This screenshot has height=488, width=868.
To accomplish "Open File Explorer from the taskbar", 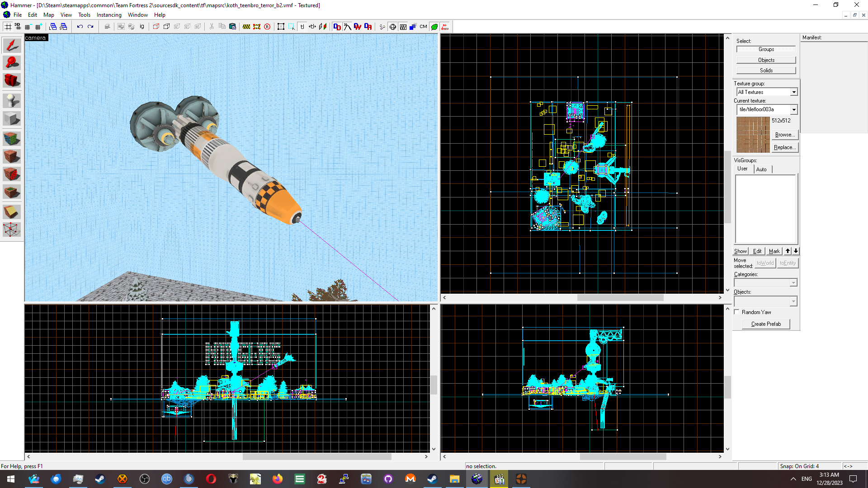I will (454, 479).
